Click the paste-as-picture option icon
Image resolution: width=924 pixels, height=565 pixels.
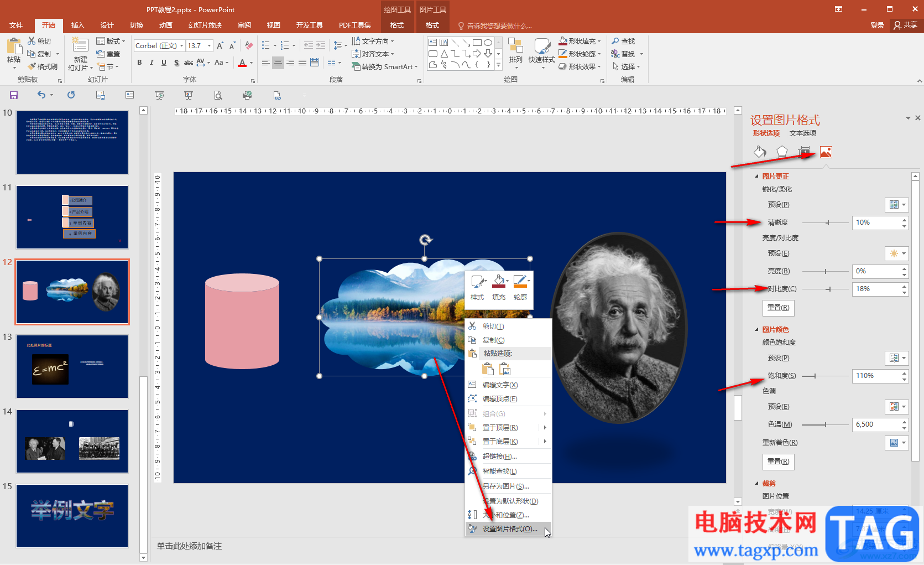(x=505, y=369)
